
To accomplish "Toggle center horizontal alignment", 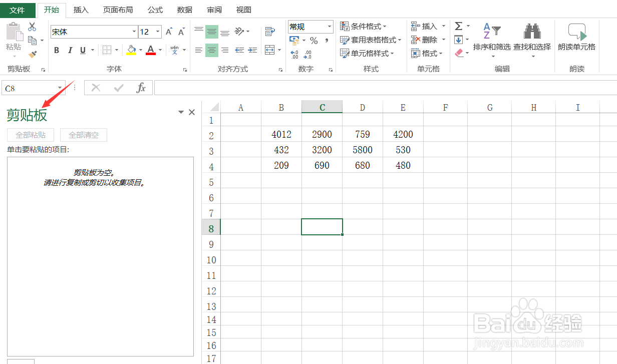I will 212,50.
